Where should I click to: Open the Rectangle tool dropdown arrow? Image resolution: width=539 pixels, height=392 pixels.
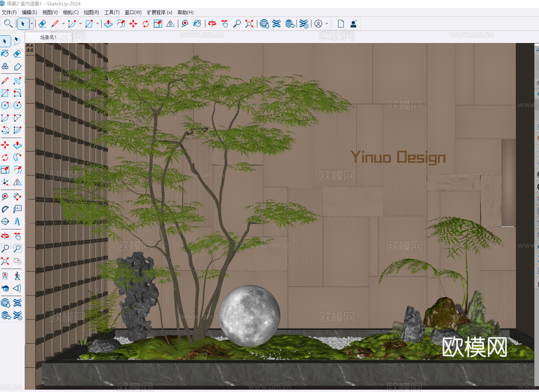[97, 24]
